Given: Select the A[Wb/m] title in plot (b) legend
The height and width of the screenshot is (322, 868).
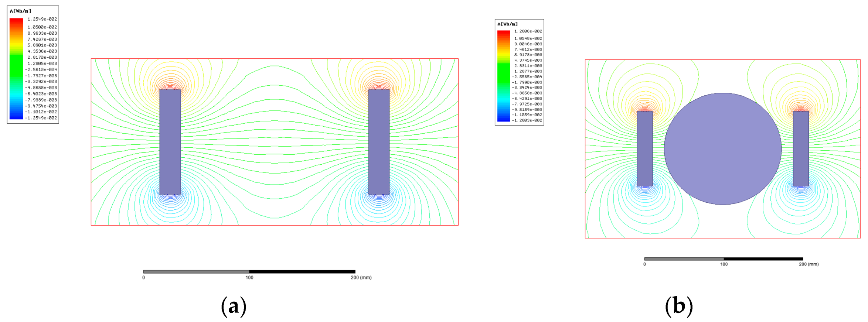Looking at the screenshot, I should pos(508,24).
